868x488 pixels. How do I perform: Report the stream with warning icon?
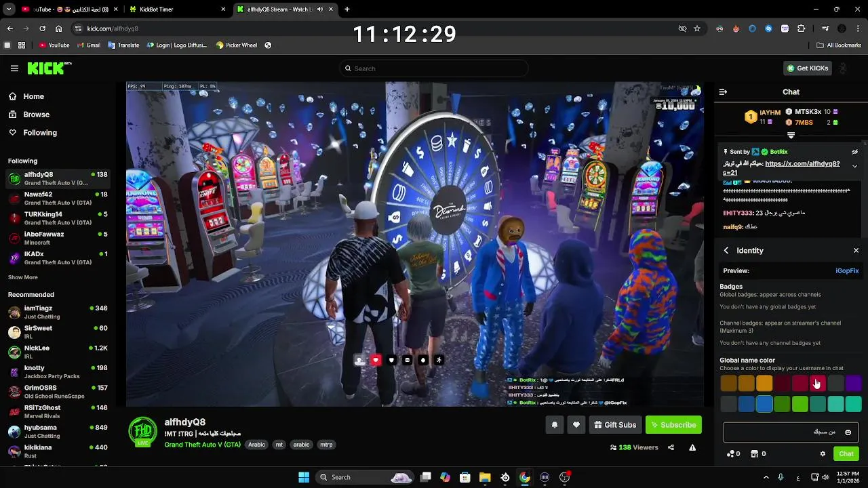692,447
